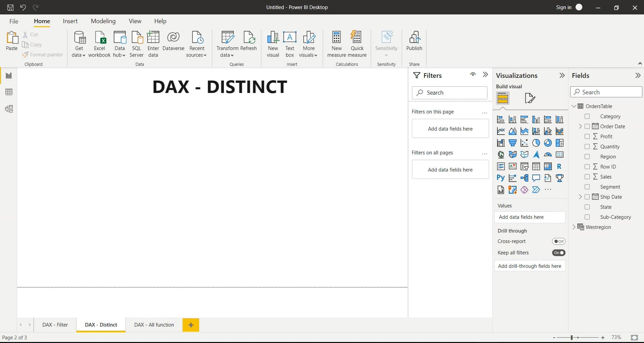Turn off Keep all filters
Screen dimensions: 644x343
pyautogui.click(x=558, y=253)
